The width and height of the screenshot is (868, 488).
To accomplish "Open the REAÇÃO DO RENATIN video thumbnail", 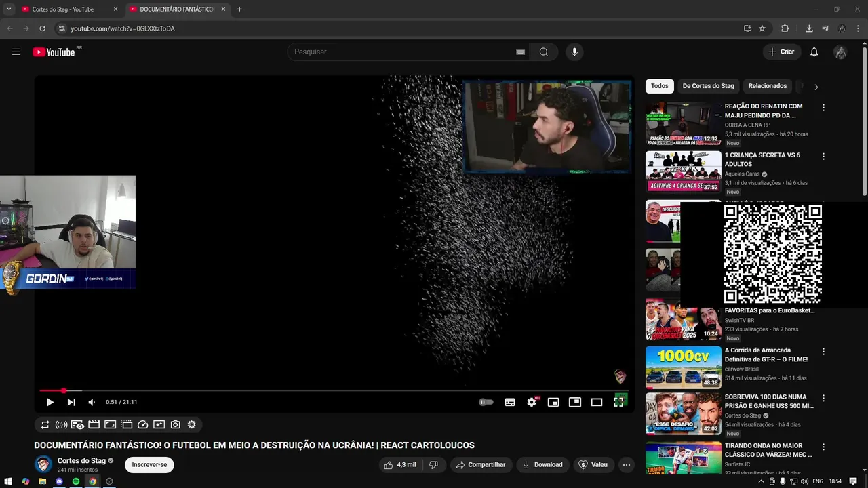I will 683,123.
